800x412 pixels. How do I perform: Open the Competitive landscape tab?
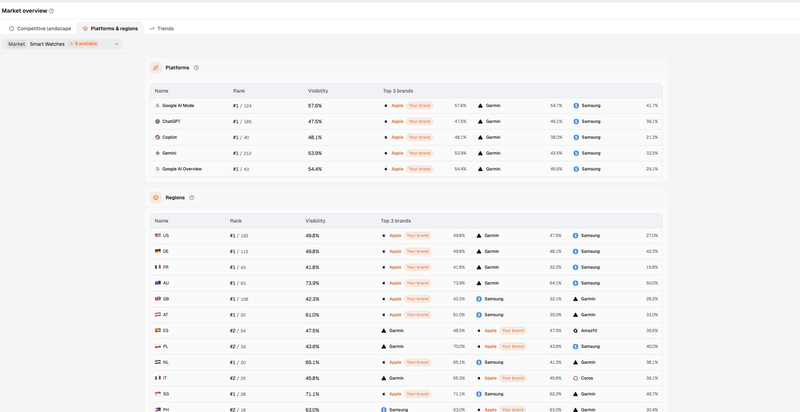(x=40, y=29)
